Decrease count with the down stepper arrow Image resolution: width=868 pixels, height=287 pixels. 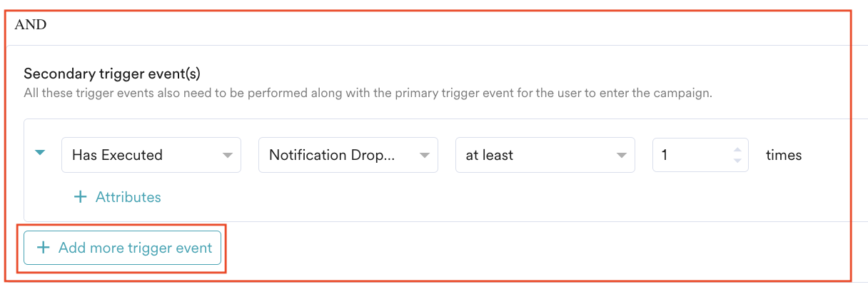pyautogui.click(x=737, y=160)
